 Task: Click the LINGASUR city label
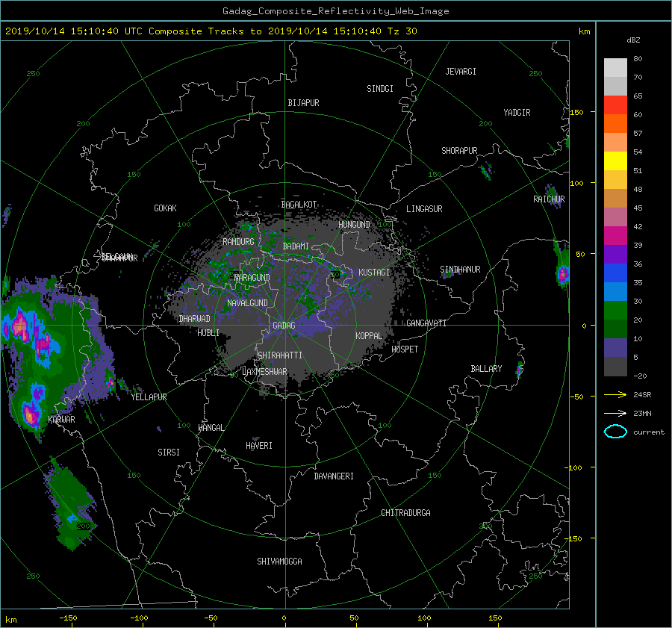(x=424, y=209)
